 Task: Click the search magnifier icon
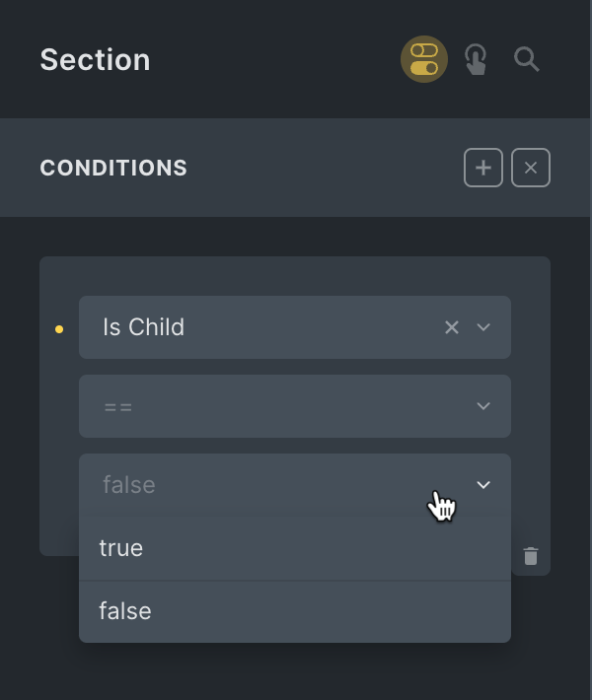(527, 59)
